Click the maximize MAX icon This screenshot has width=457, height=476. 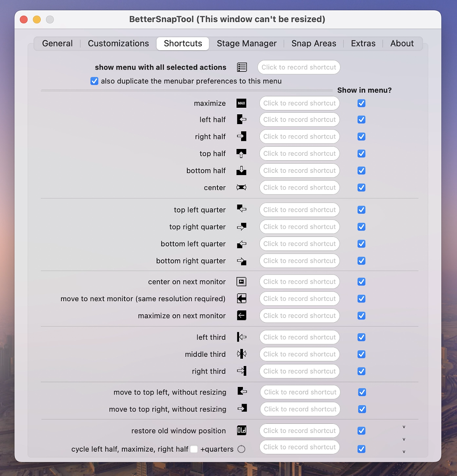[241, 103]
